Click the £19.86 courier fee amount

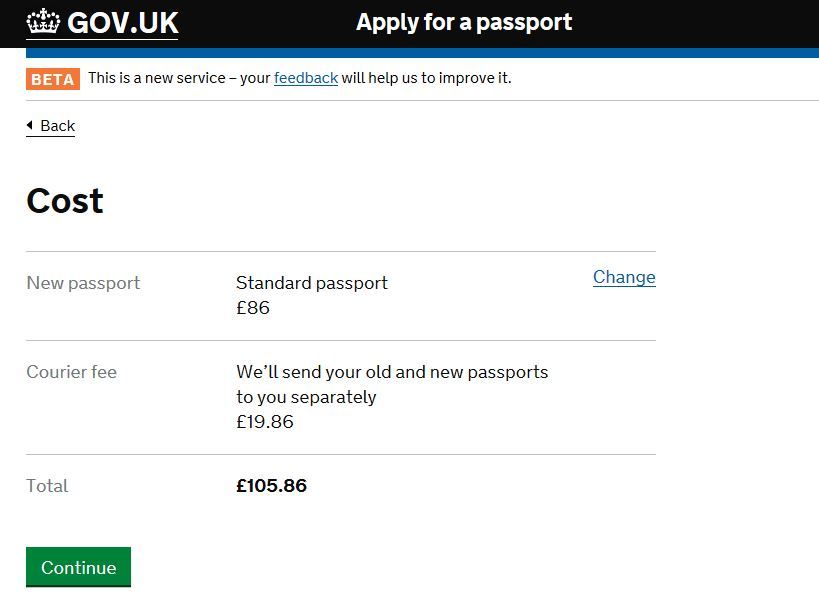pos(265,422)
